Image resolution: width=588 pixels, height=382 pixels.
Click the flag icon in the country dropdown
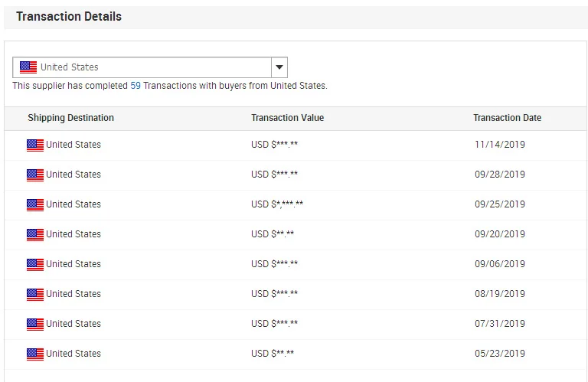pos(28,67)
